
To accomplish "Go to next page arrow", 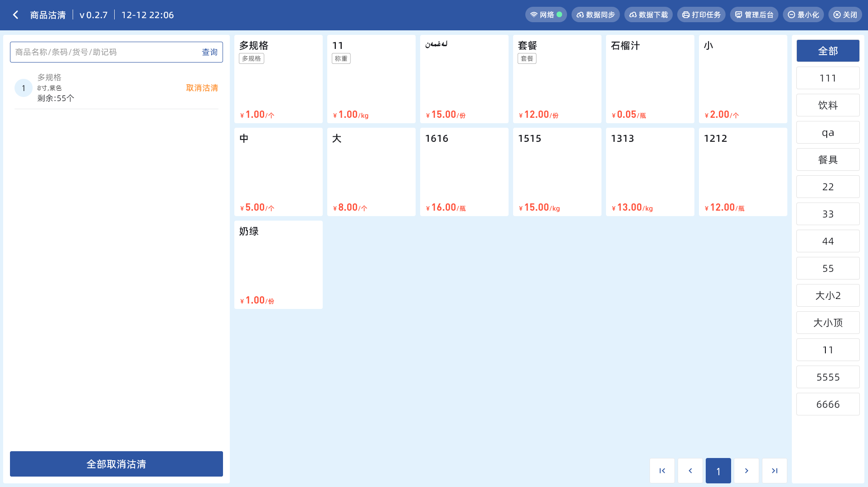I will [746, 471].
